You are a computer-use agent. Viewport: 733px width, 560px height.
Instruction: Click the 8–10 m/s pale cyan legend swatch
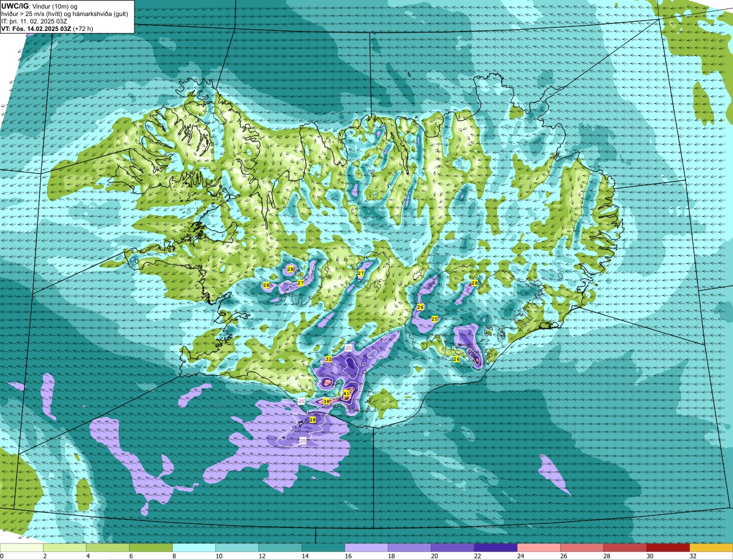pos(194,548)
